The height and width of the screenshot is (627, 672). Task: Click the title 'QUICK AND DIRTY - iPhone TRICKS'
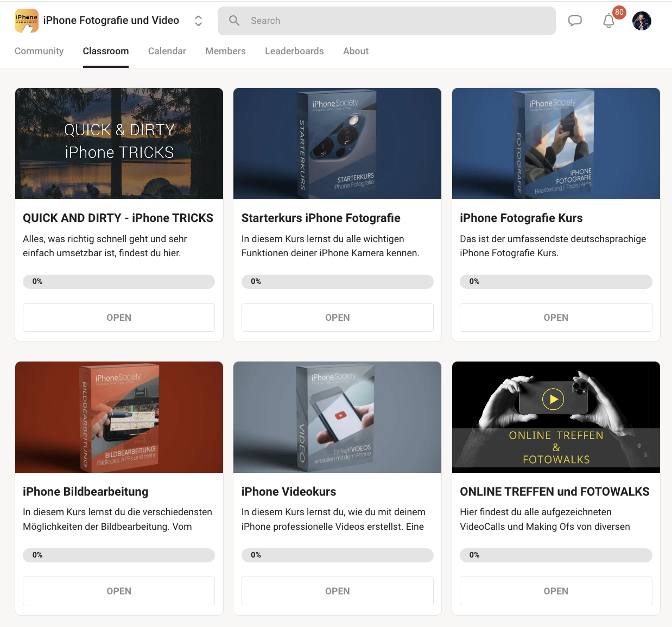click(x=118, y=218)
